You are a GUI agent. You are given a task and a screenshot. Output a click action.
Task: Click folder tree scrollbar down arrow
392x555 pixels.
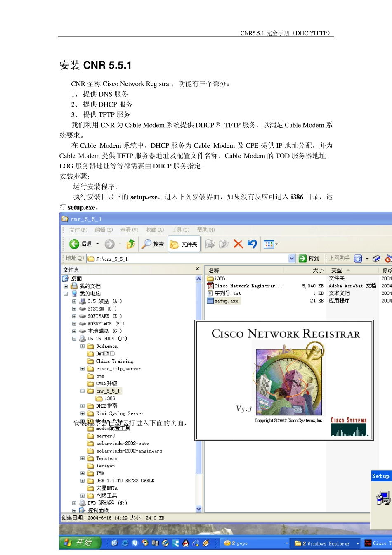pyautogui.click(x=198, y=509)
